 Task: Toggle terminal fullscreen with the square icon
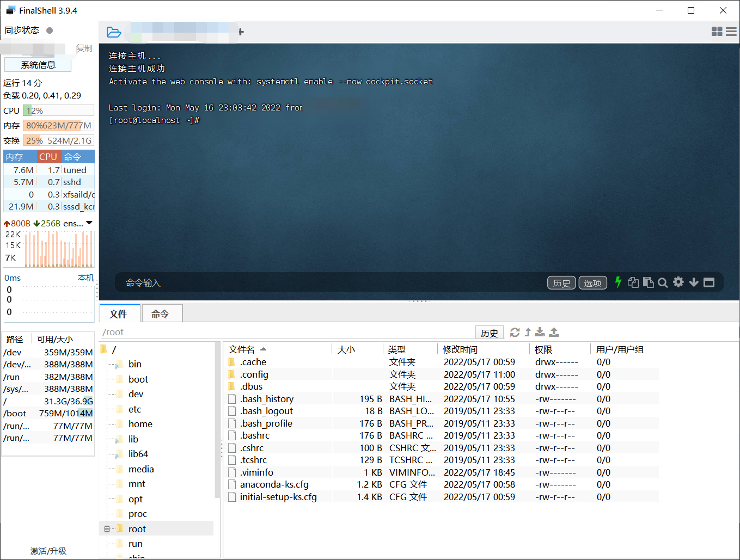click(x=708, y=282)
